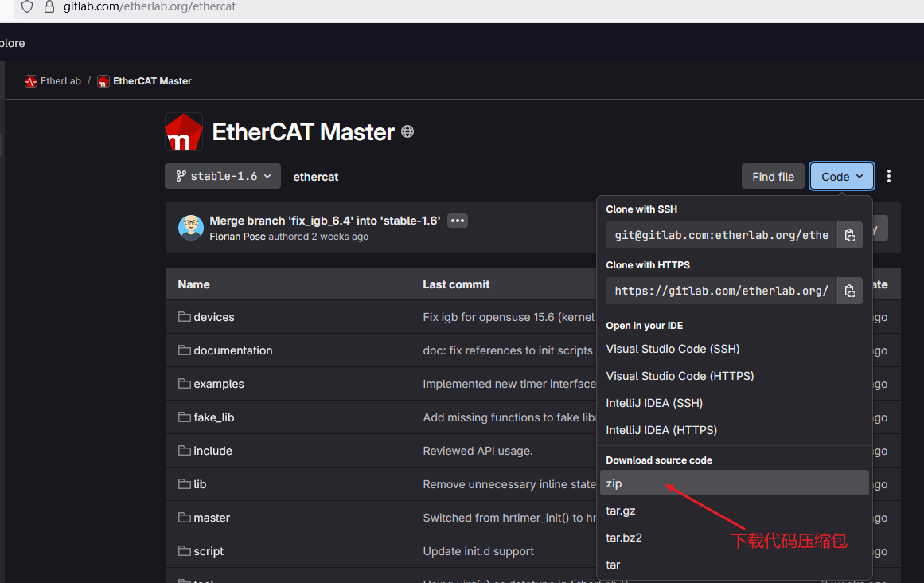Select Visual Studio Code (SSH)
Screen dimensions: 924x583
click(x=735, y=349)
